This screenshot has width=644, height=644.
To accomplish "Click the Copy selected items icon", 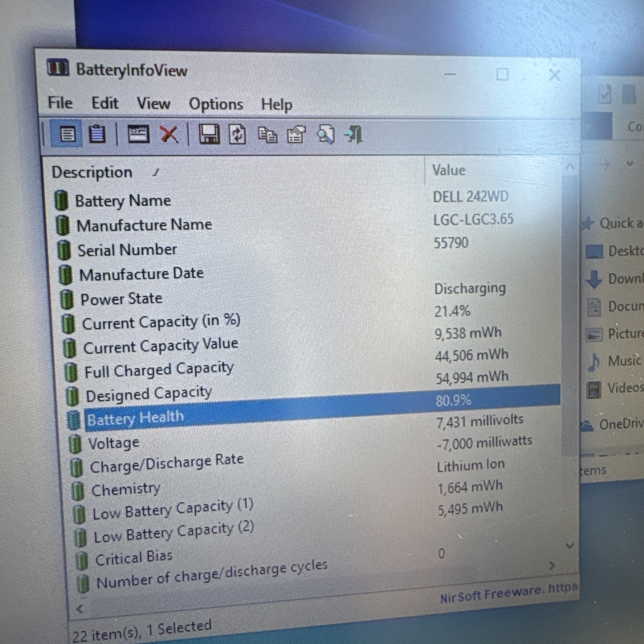I will click(267, 134).
